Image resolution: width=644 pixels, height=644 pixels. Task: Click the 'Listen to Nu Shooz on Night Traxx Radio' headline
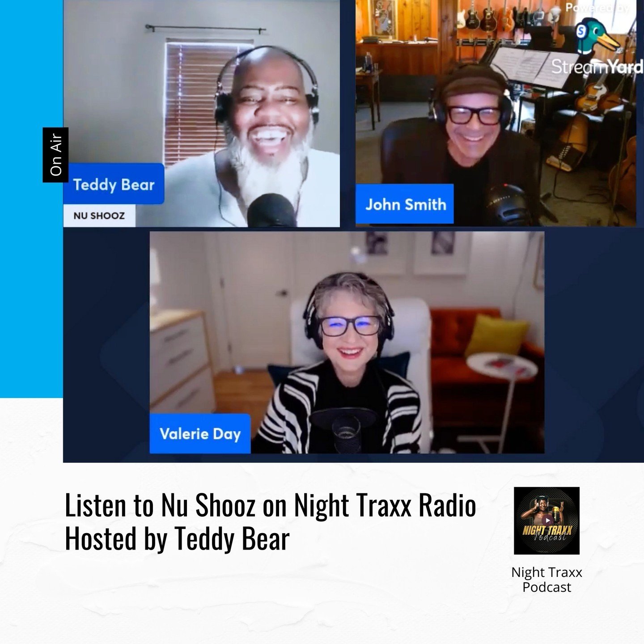271,506
